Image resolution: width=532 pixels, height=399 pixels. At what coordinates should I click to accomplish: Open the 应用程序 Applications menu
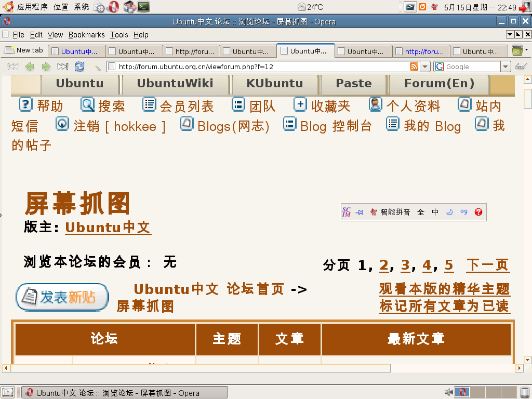(x=32, y=7)
